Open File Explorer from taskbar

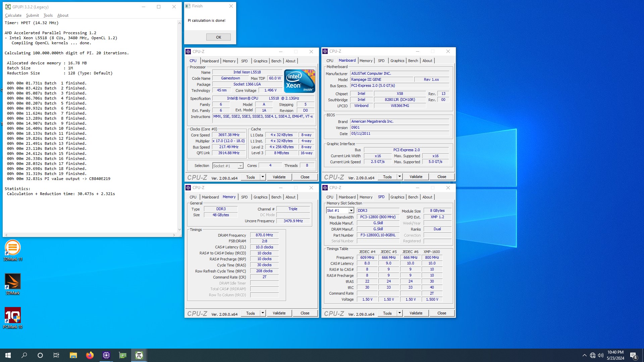pos(73,355)
